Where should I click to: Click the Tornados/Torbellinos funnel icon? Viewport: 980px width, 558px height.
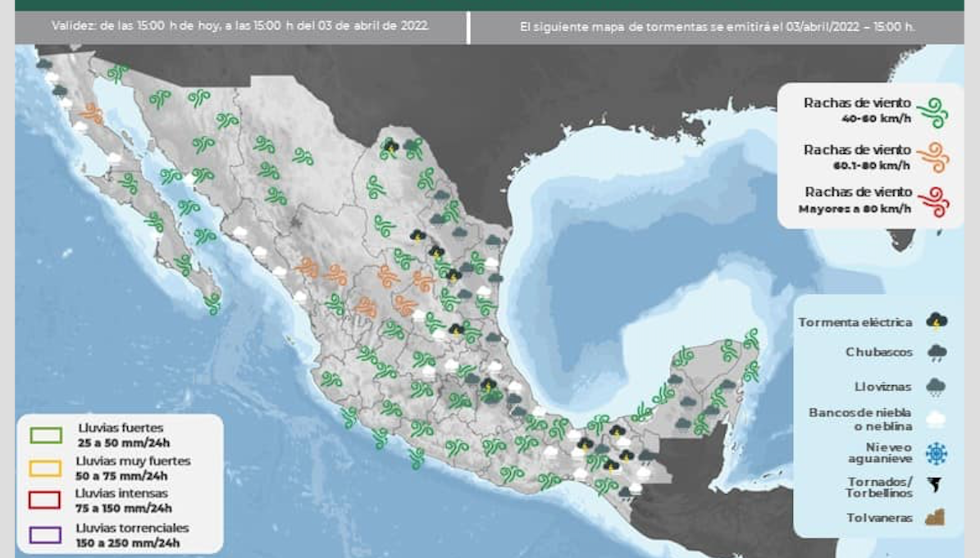pyautogui.click(x=936, y=487)
